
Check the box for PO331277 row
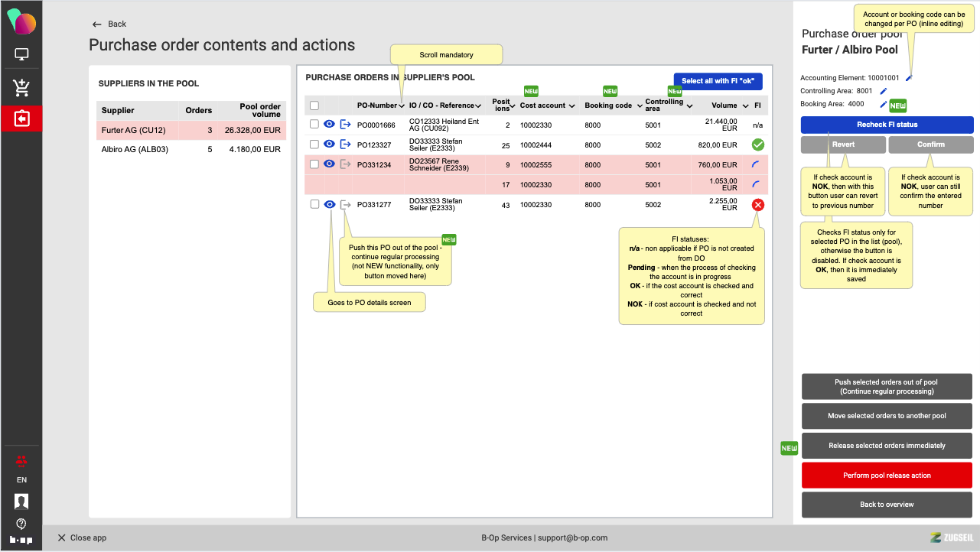click(314, 204)
